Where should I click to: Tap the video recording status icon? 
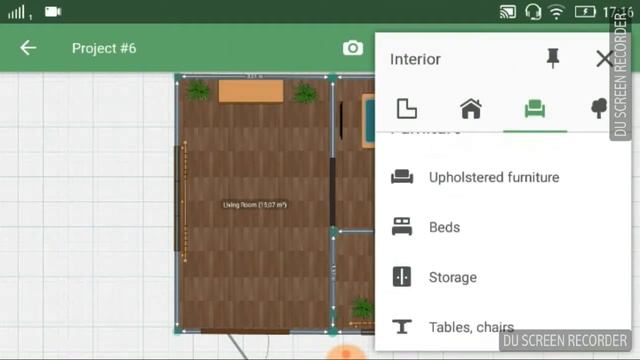[53, 12]
